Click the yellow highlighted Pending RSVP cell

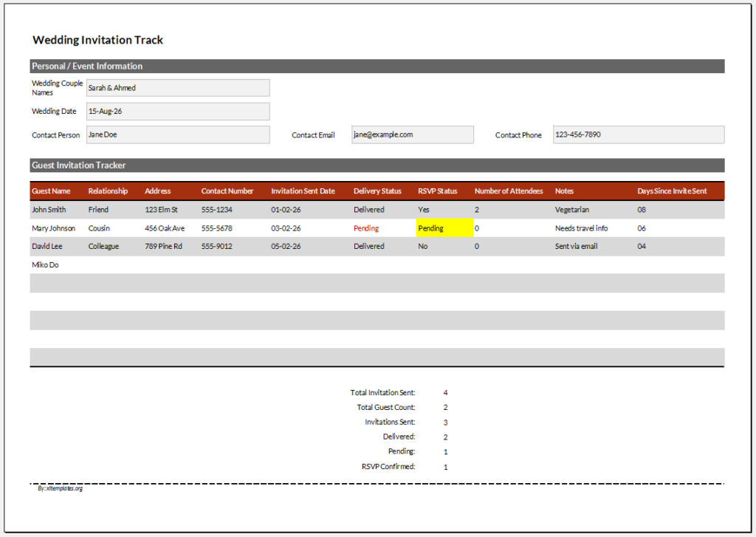pyautogui.click(x=444, y=228)
